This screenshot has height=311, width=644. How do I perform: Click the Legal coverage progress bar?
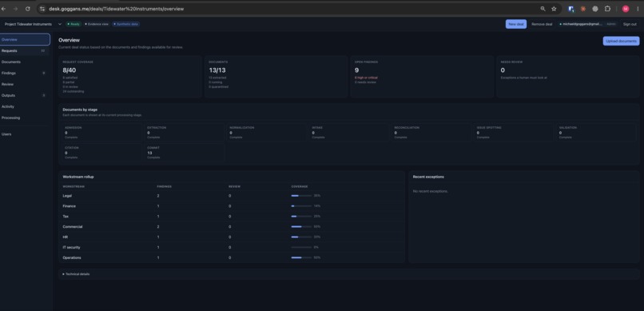(x=301, y=196)
